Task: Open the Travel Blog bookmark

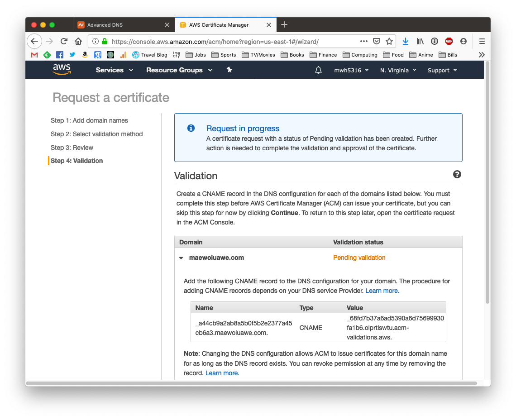Action: pyautogui.click(x=150, y=55)
